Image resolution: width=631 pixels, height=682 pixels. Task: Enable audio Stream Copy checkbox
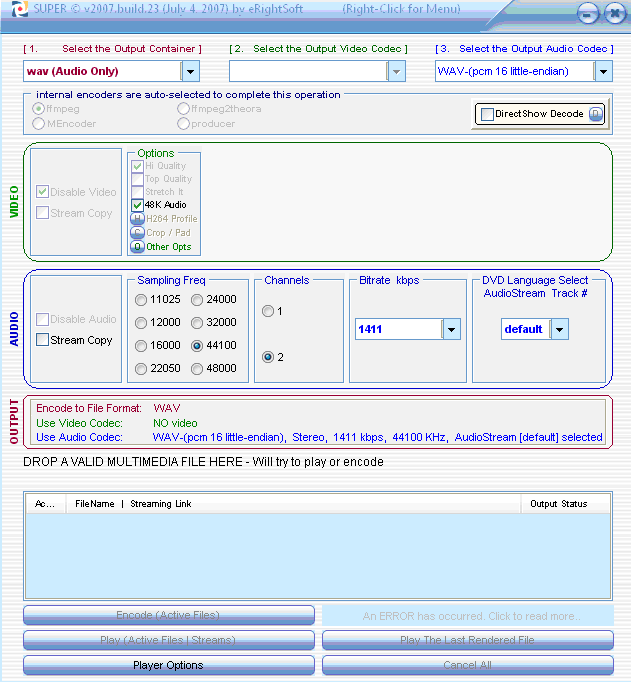tap(42, 340)
